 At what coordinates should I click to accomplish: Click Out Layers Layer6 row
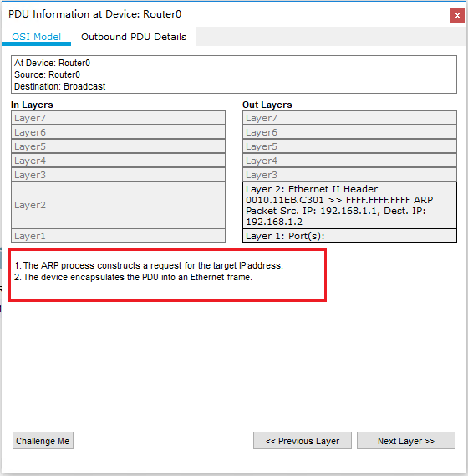pyautogui.click(x=349, y=132)
